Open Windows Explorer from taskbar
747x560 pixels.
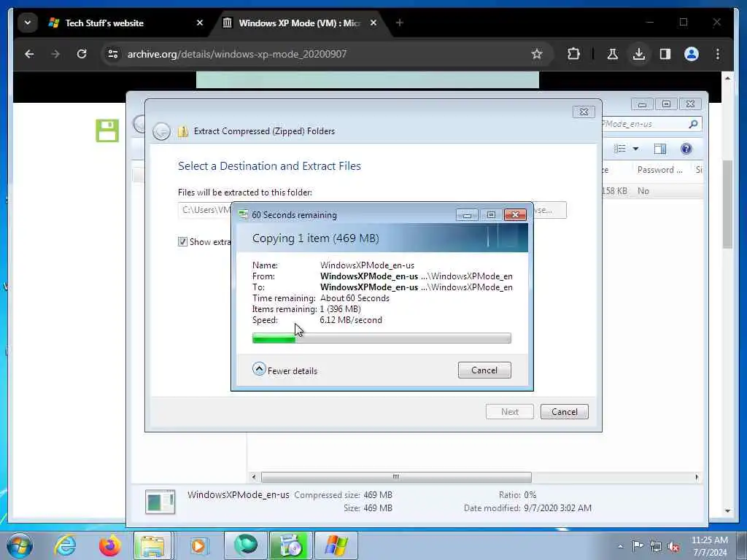(x=152, y=545)
